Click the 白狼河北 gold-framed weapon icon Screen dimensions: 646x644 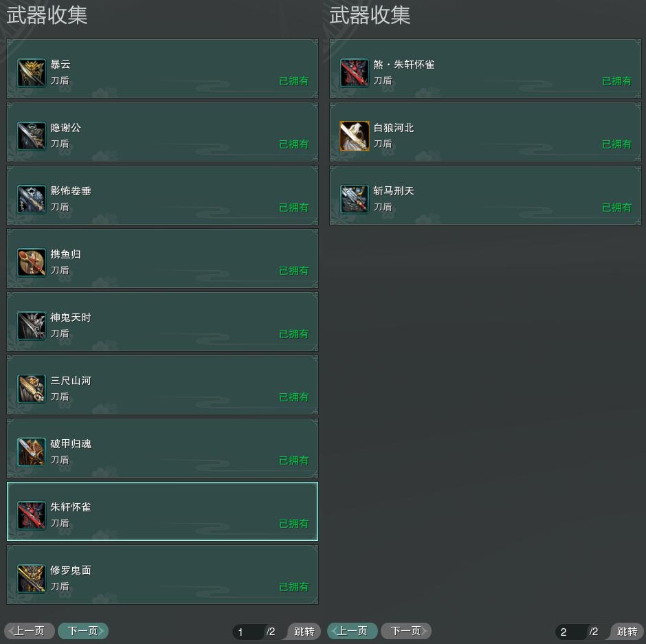pos(355,136)
